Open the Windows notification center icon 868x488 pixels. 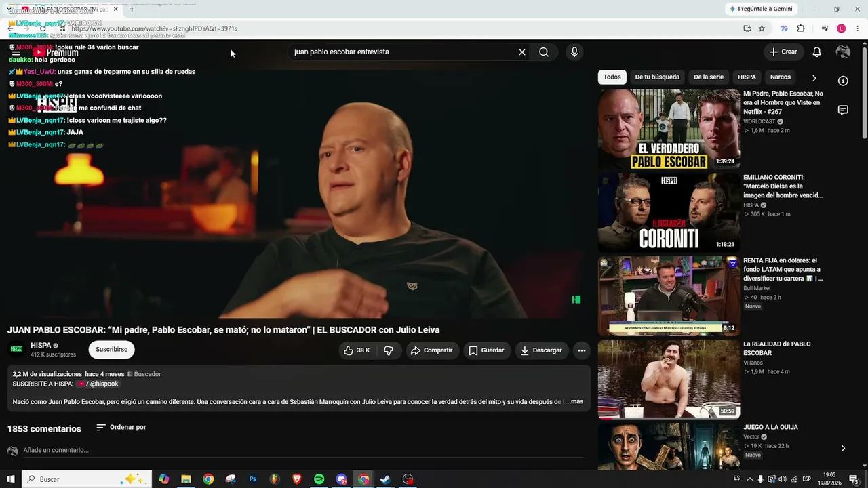coord(854,479)
